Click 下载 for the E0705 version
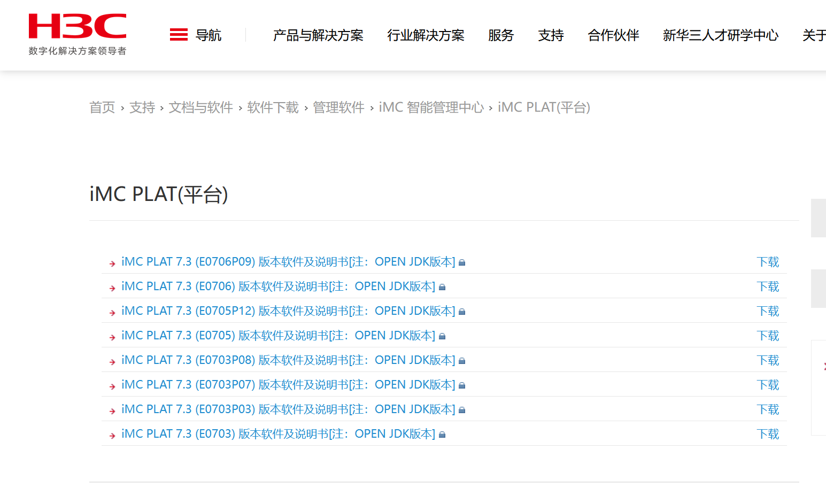826x504 pixels. point(768,336)
